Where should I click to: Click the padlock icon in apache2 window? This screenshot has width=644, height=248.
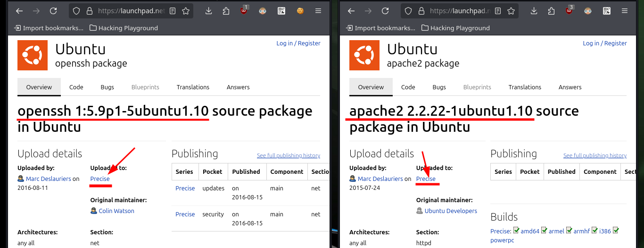421,10
